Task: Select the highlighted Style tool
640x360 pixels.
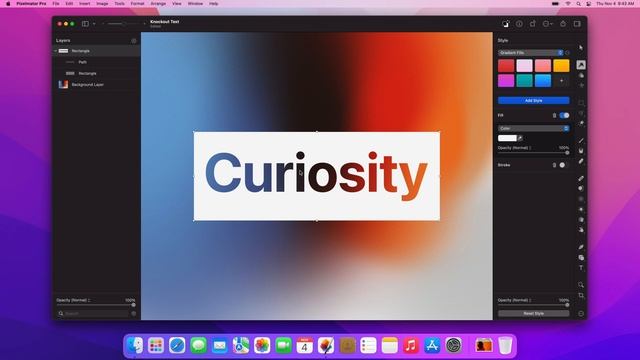Action: tap(581, 64)
